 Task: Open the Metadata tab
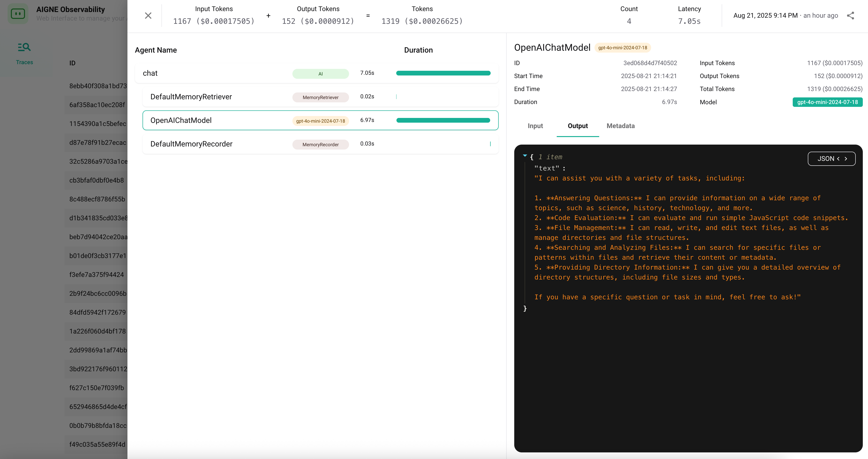click(x=620, y=126)
